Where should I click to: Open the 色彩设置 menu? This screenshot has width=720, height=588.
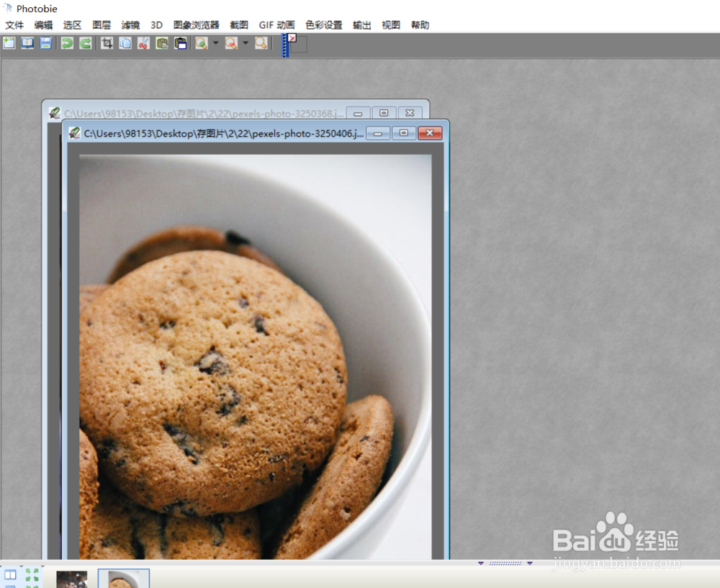point(324,24)
